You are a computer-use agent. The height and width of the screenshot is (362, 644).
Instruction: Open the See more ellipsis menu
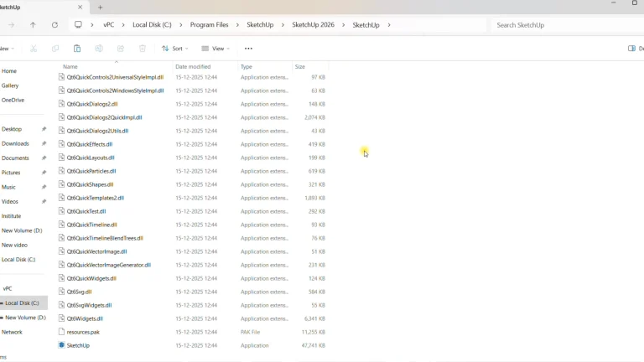click(x=248, y=49)
